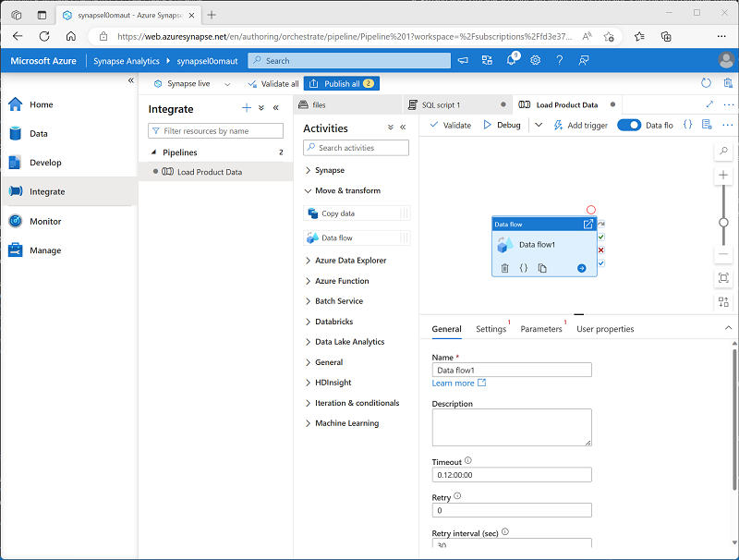Image resolution: width=739 pixels, height=560 pixels.
Task: Open the help question mark menu
Action: tap(560, 60)
